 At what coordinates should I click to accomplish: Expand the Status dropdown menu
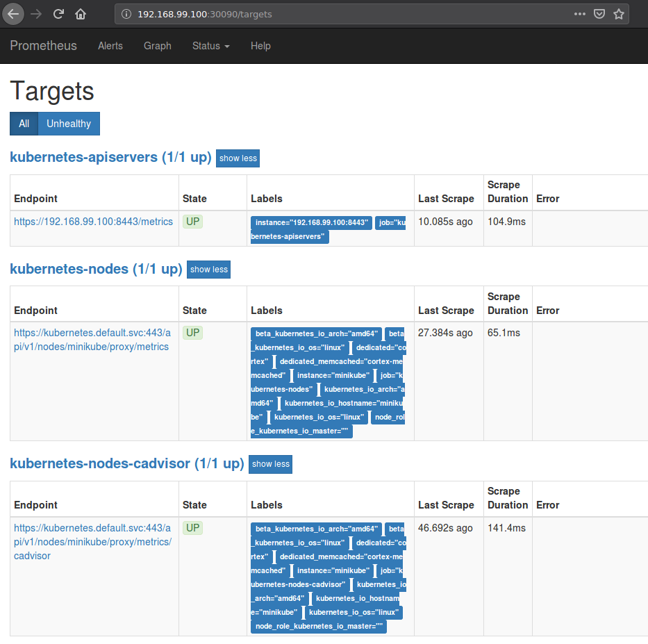point(210,46)
